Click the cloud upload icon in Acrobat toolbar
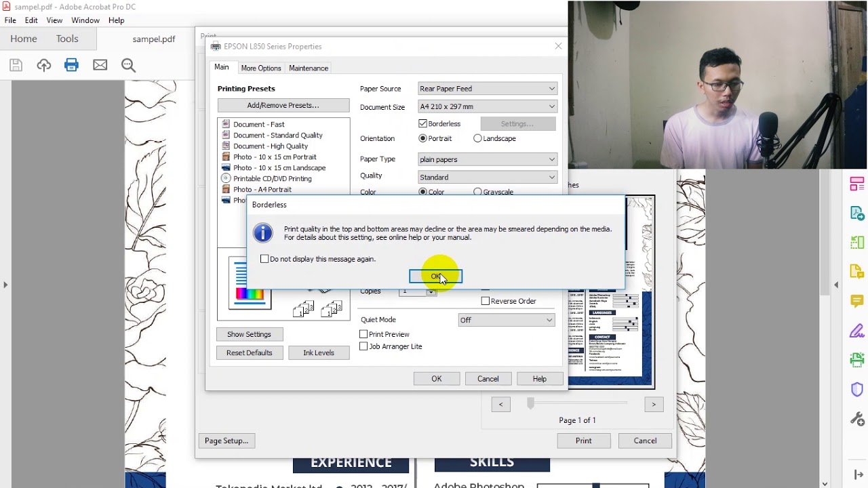Screen dimensions: 868x488 [44, 65]
